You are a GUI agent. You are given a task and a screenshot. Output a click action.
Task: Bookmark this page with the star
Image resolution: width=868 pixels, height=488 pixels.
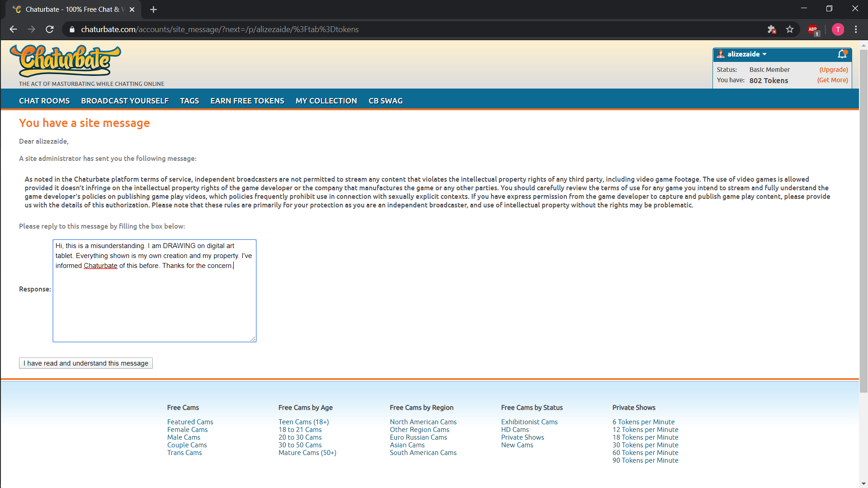tap(790, 29)
